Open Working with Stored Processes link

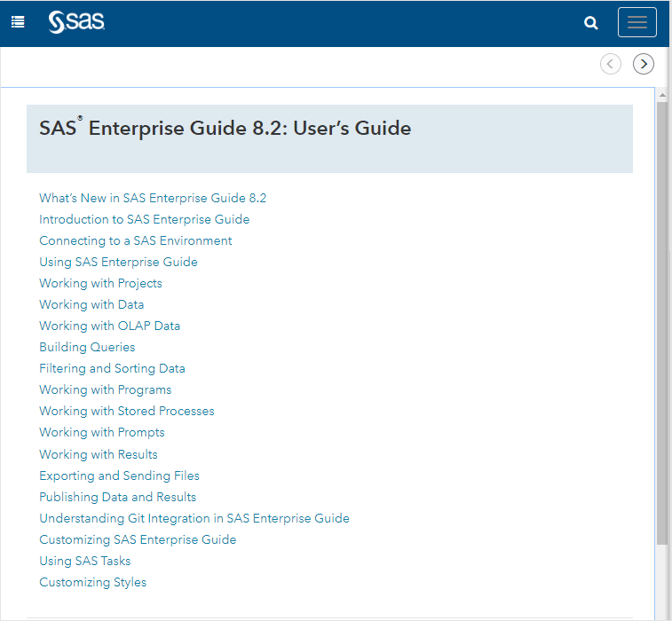(126, 411)
